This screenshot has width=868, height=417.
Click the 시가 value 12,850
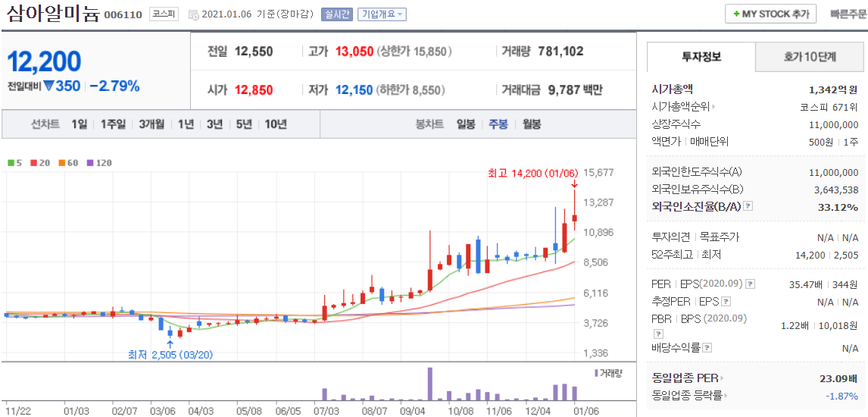[x=254, y=89]
